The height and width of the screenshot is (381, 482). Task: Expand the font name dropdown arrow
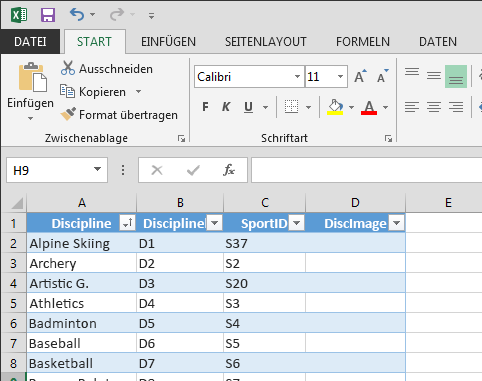[297, 77]
